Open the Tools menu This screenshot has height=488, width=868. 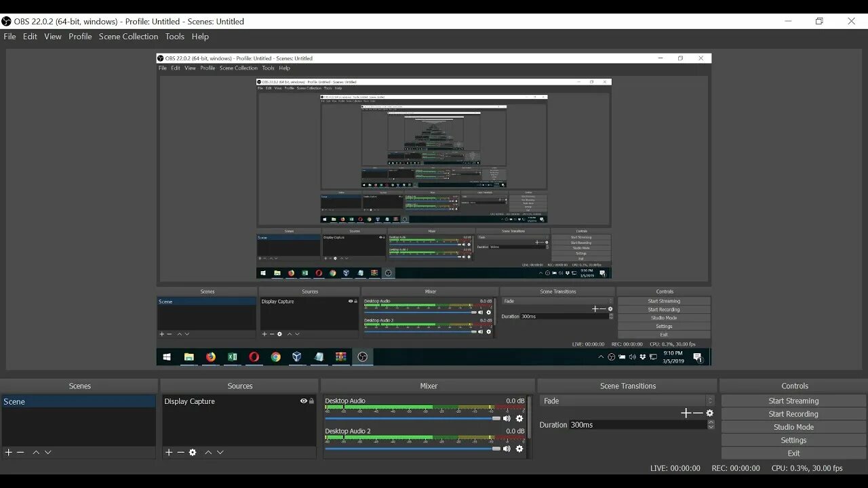tap(175, 37)
